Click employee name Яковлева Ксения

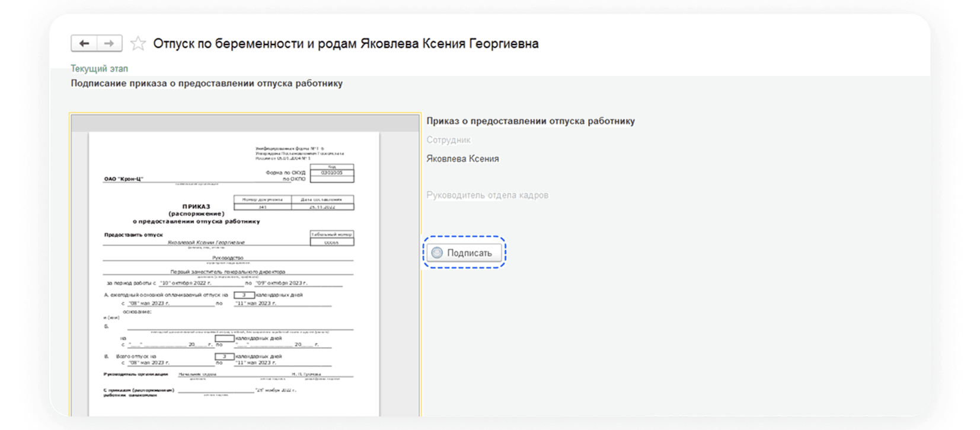[x=462, y=159]
